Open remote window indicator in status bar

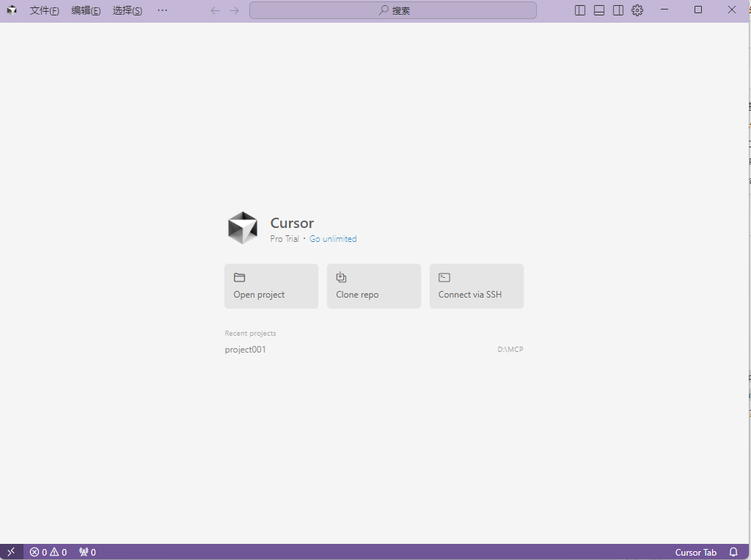click(x=12, y=552)
